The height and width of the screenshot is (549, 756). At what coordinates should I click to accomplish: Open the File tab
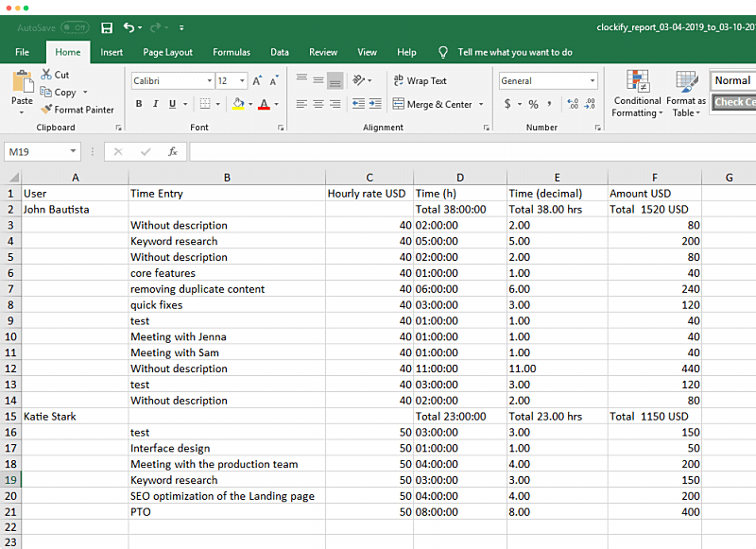click(x=22, y=52)
